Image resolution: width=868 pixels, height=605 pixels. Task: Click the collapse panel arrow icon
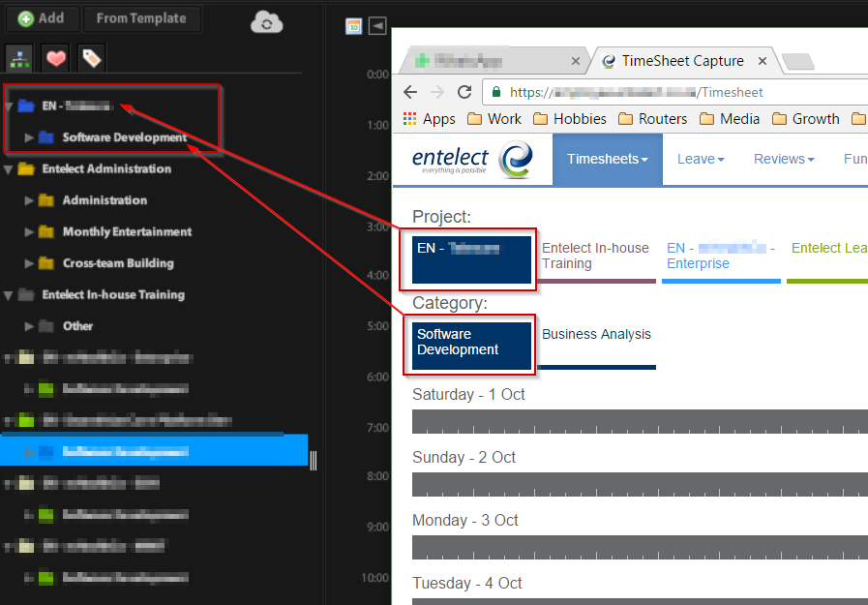pos(377,26)
